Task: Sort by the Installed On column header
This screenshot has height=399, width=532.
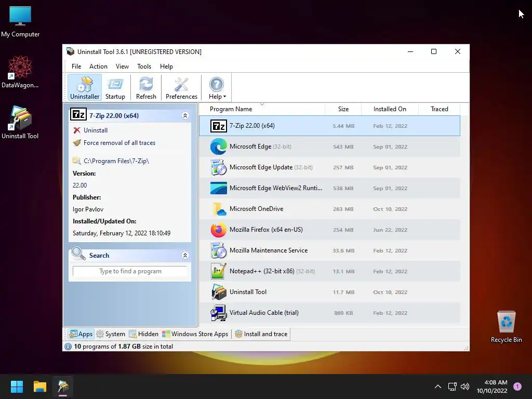Action: click(390, 109)
